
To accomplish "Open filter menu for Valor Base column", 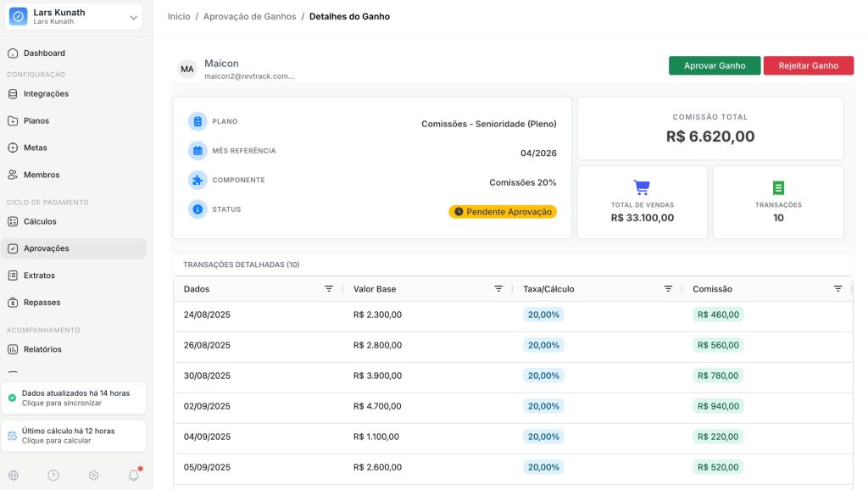I will point(498,289).
